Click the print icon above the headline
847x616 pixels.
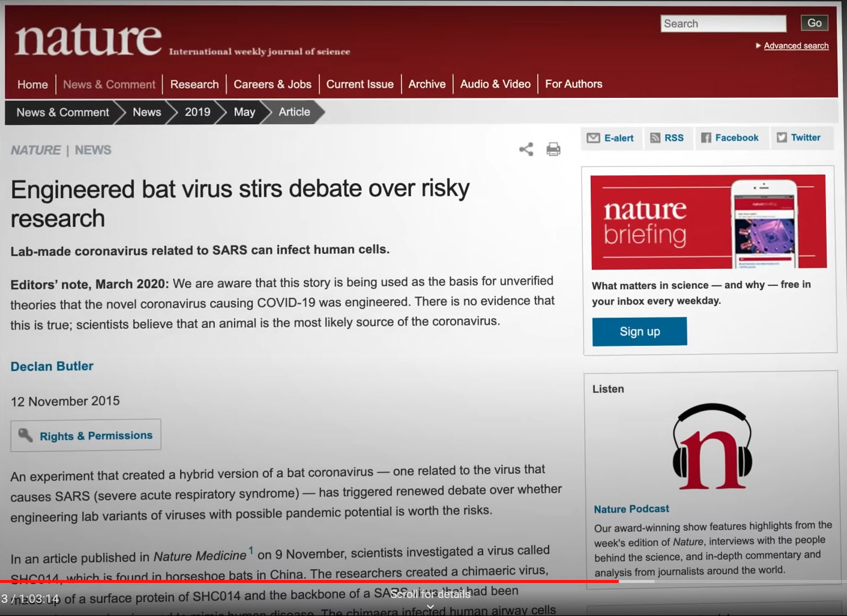(x=553, y=149)
